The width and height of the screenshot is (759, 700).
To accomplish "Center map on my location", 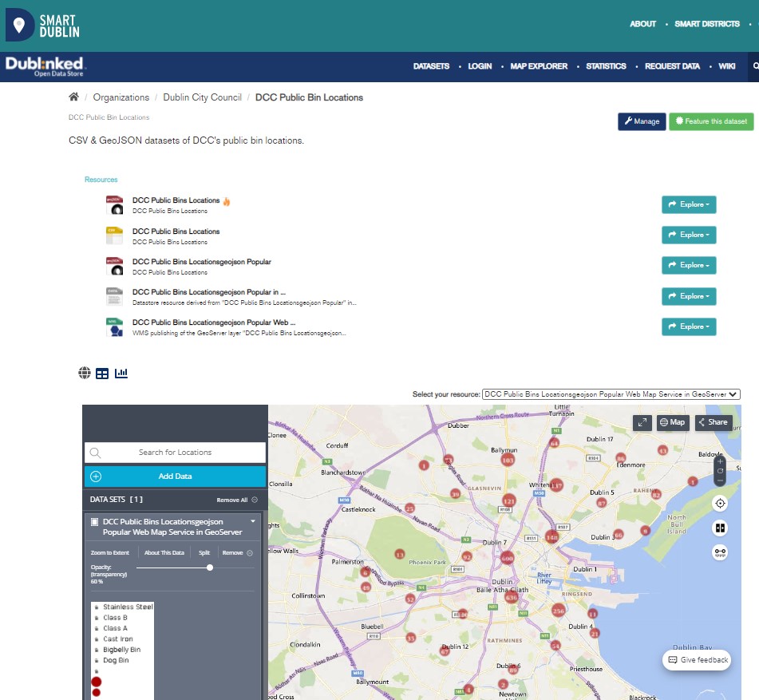I will coord(720,504).
